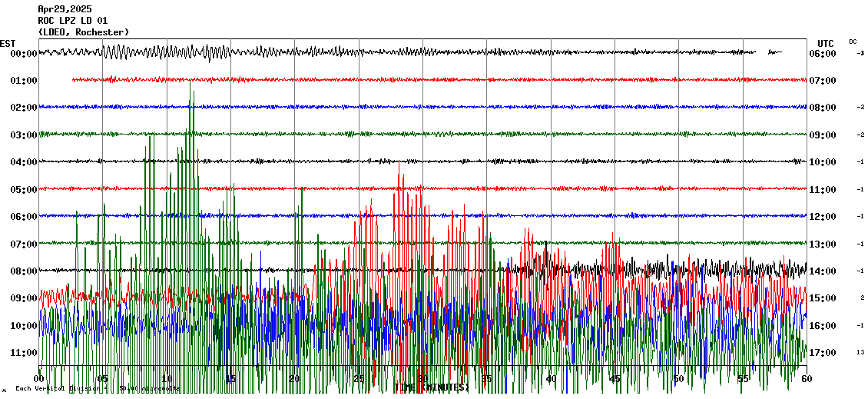Image resolution: width=868 pixels, height=399 pixels.
Task: Click the 17:00 UTC row label
Action: click(x=823, y=353)
